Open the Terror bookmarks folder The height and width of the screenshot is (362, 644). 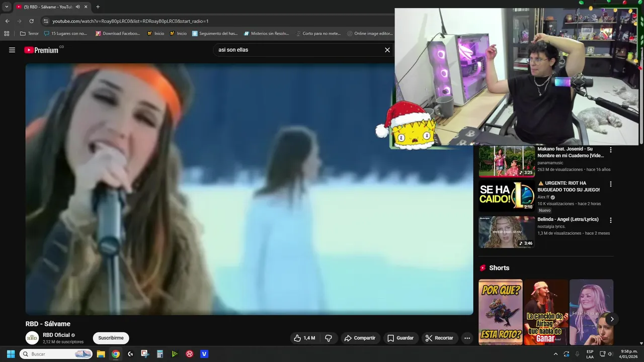29,34
